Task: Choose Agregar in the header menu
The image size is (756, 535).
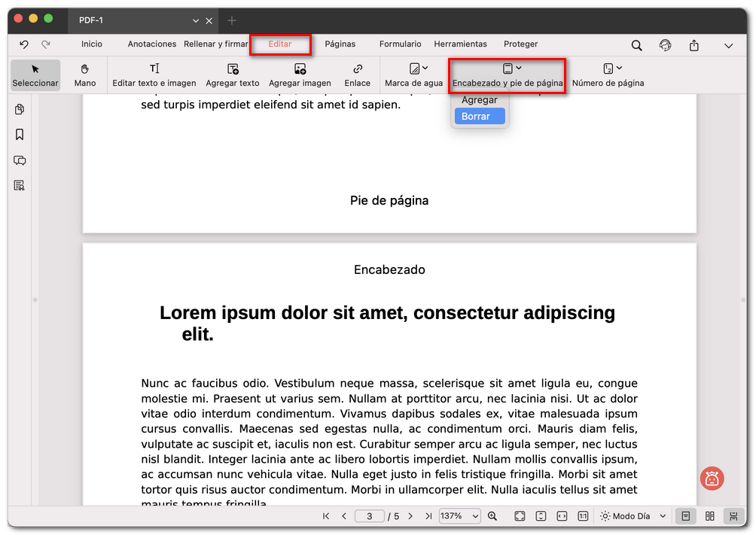Action: [480, 99]
